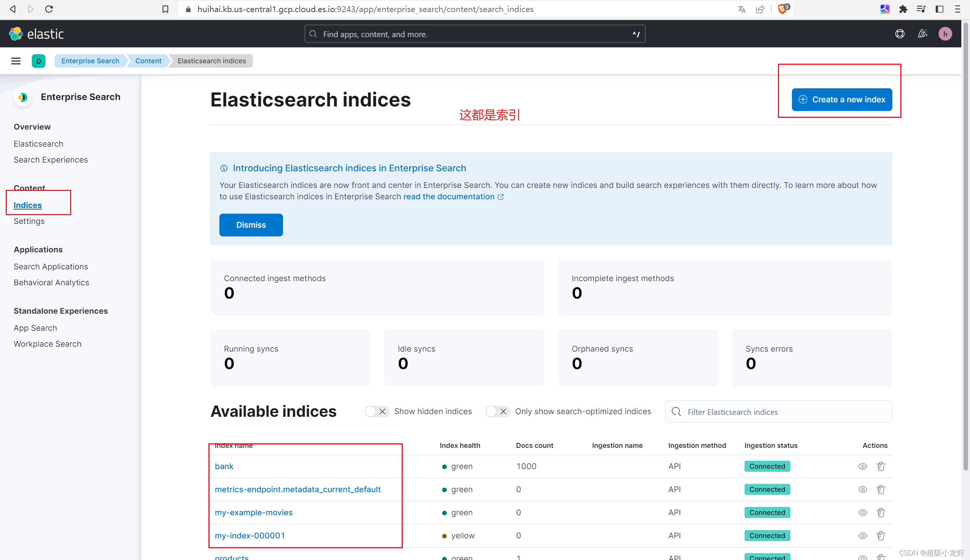Select Indices in Content sidebar
Screen dimensions: 970x560
(28, 205)
